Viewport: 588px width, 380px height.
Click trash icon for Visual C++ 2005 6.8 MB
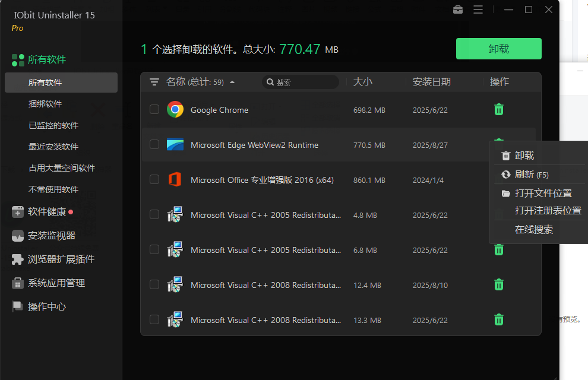point(499,250)
